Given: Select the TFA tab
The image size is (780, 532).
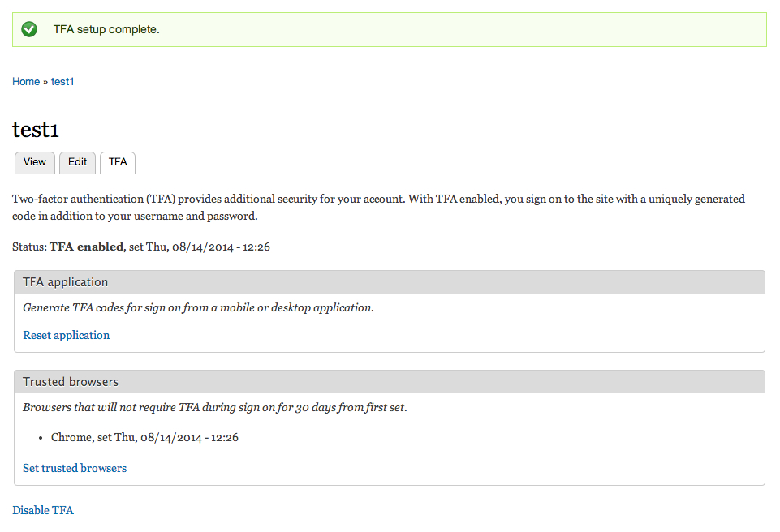Looking at the screenshot, I should click(117, 162).
